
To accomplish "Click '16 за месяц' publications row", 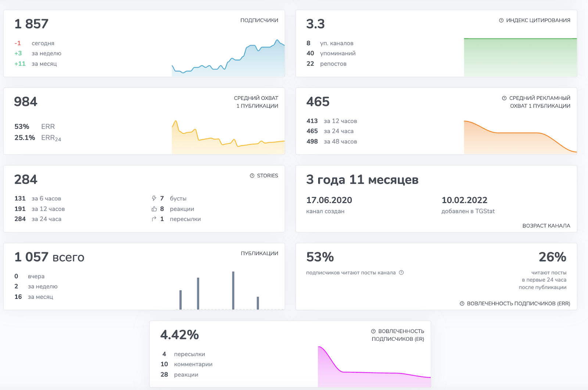I will coord(34,297).
